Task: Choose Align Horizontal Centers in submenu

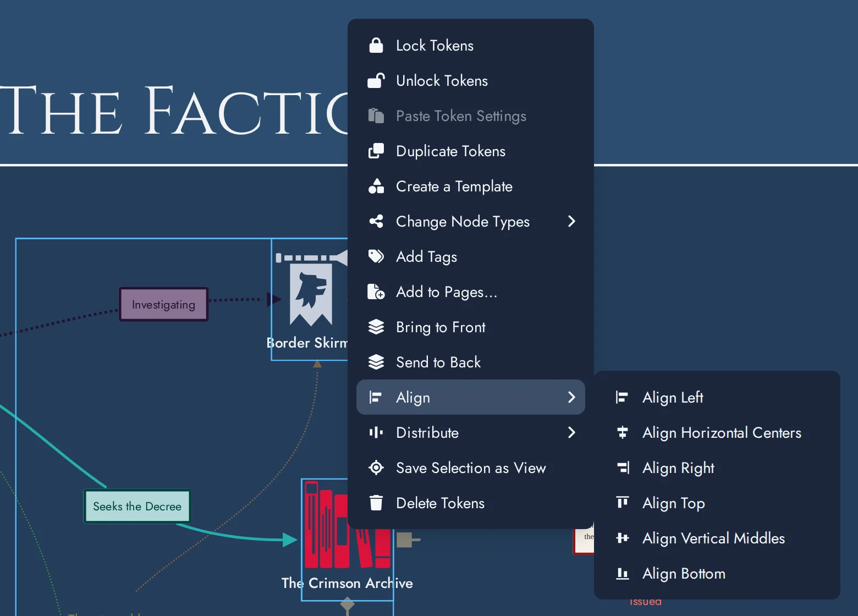Action: (x=717, y=433)
